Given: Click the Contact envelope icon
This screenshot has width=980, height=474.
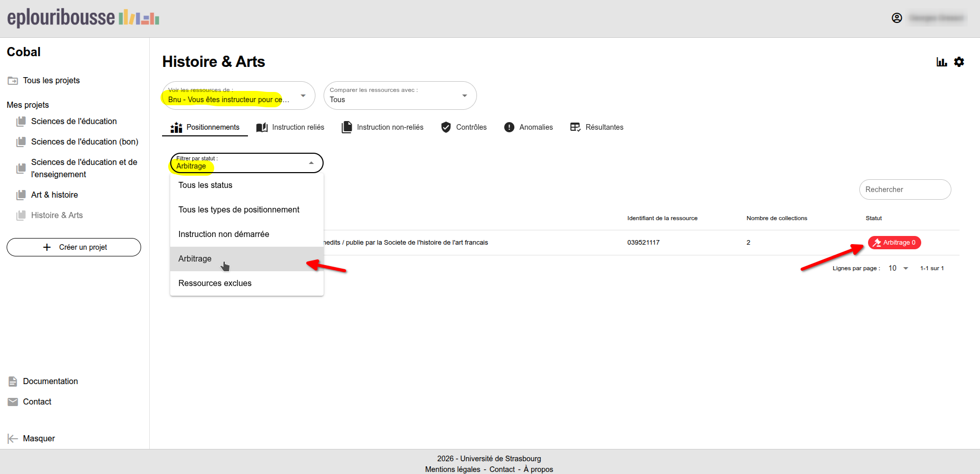Looking at the screenshot, I should tap(13, 402).
